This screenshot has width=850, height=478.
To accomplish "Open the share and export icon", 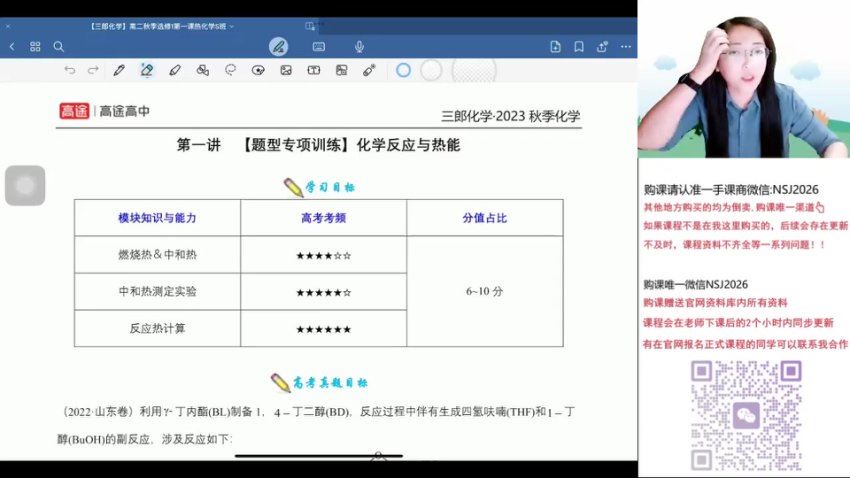I will pyautogui.click(x=602, y=47).
